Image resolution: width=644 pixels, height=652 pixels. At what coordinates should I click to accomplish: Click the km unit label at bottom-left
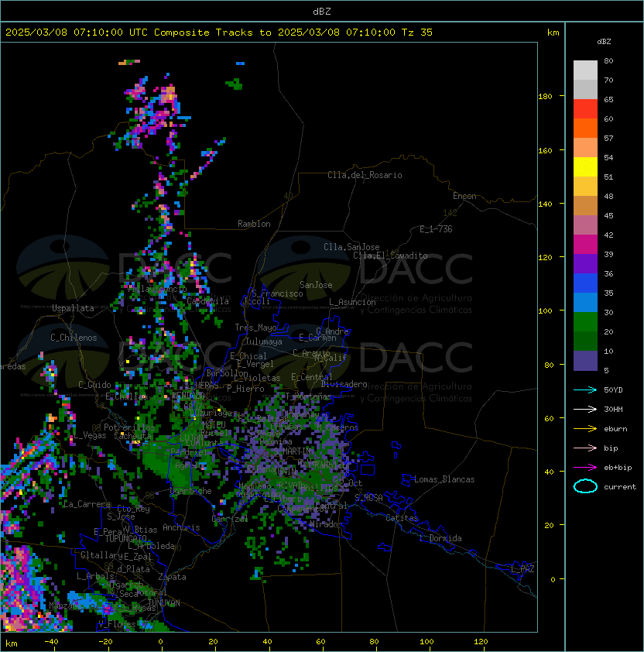pos(12,643)
